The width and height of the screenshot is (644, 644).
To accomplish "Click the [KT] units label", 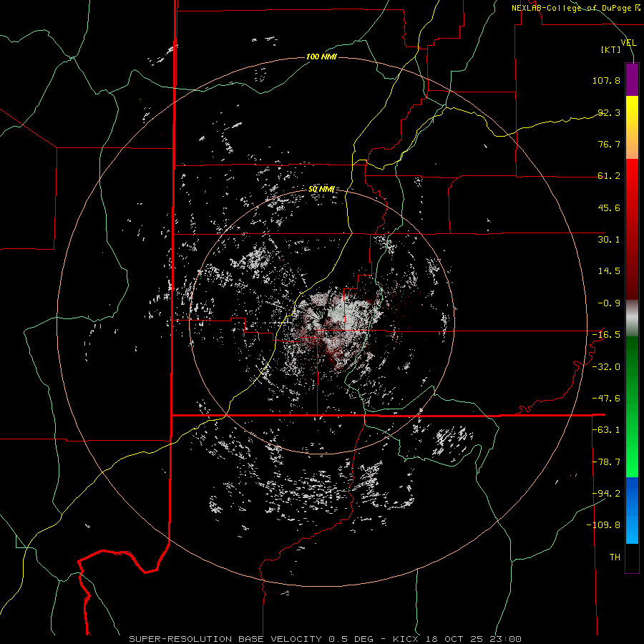I will pyautogui.click(x=611, y=49).
